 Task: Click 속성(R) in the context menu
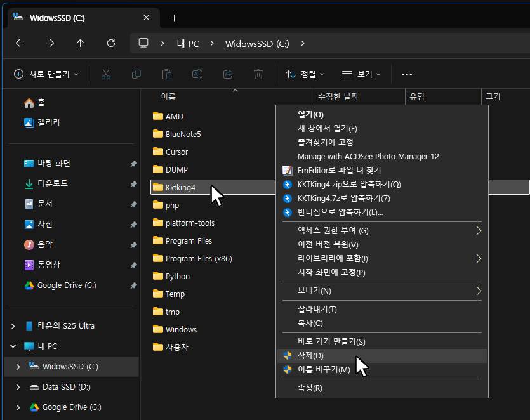[x=310, y=388]
